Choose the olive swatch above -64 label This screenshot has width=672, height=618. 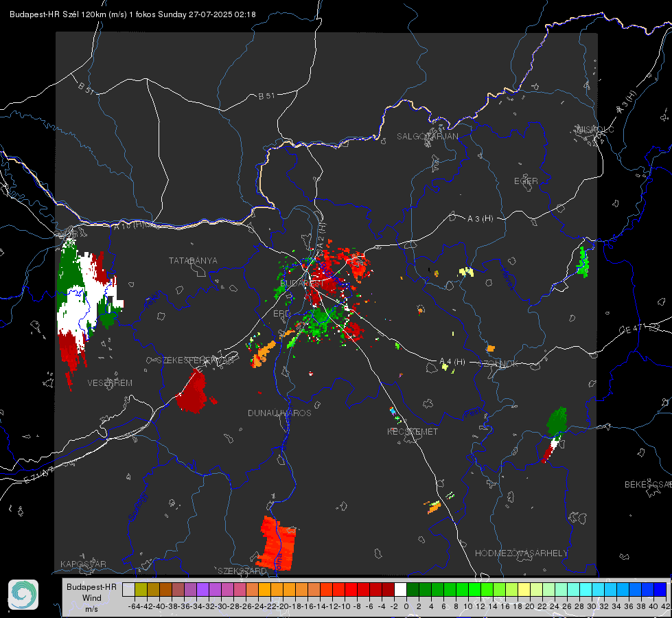pos(141,589)
